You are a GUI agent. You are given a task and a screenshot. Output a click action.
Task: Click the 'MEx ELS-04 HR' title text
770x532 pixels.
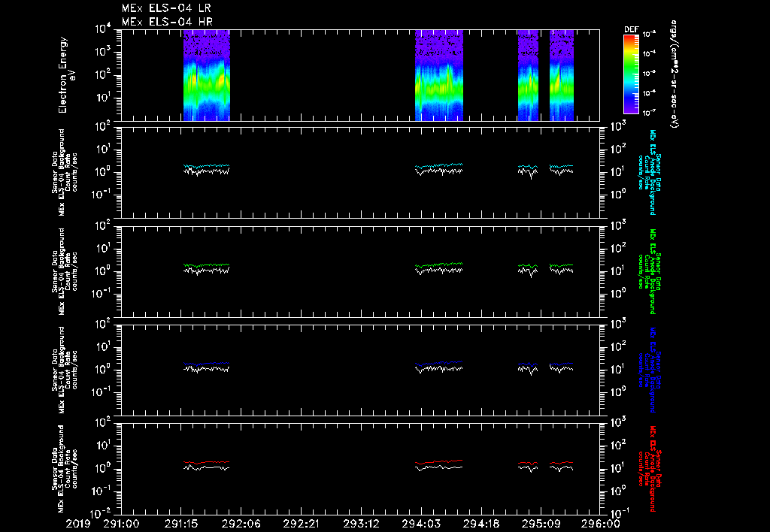(167, 22)
